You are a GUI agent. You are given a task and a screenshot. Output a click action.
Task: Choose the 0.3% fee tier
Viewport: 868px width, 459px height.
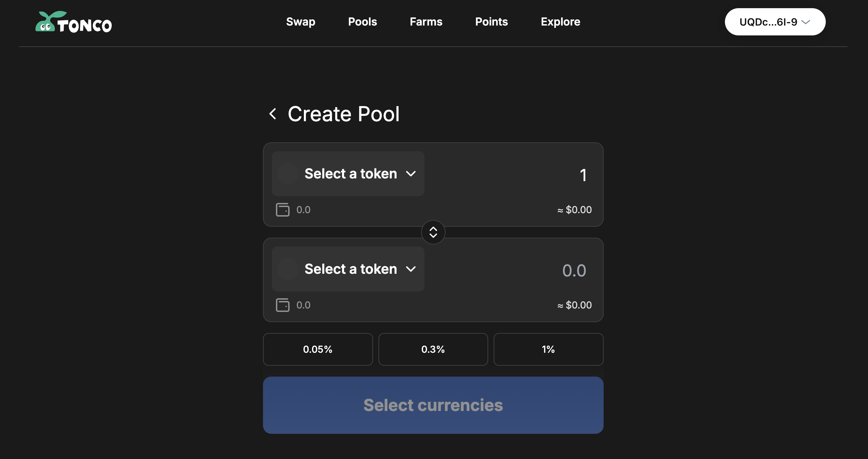tap(433, 349)
